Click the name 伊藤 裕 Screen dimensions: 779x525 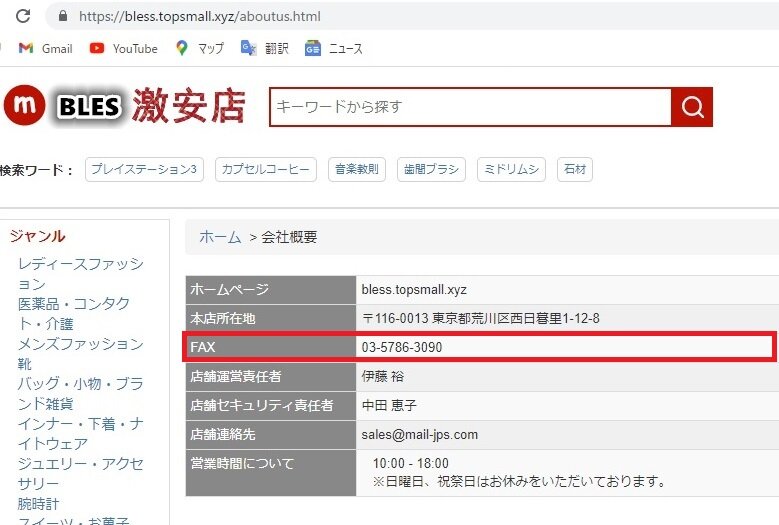coord(383,376)
